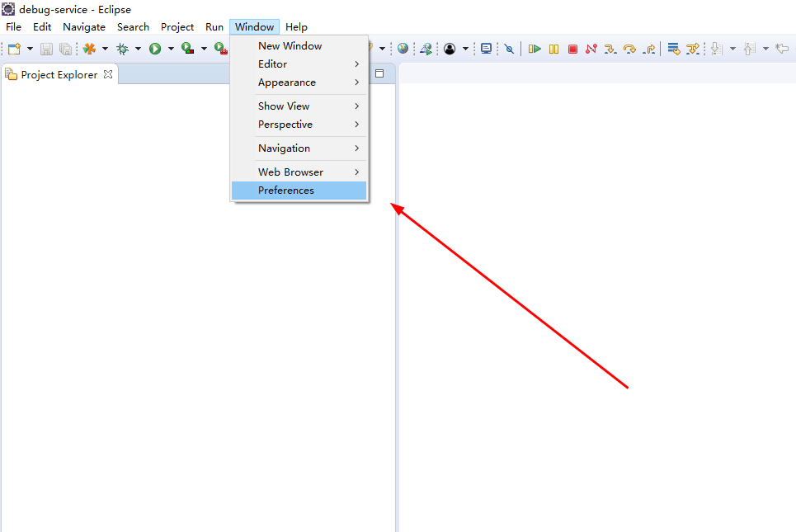The height and width of the screenshot is (532, 796).
Task: Click the orange asterisk server icon
Action: 89,49
